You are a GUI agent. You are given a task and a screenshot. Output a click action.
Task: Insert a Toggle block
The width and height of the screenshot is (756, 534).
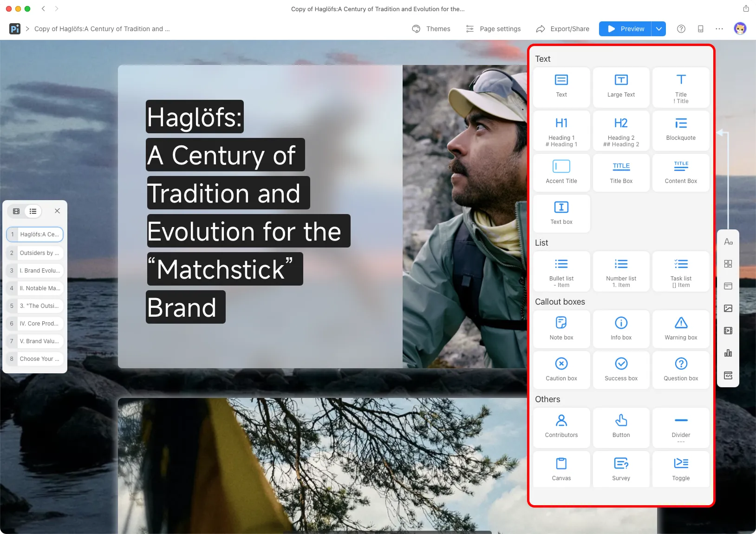pos(681,469)
